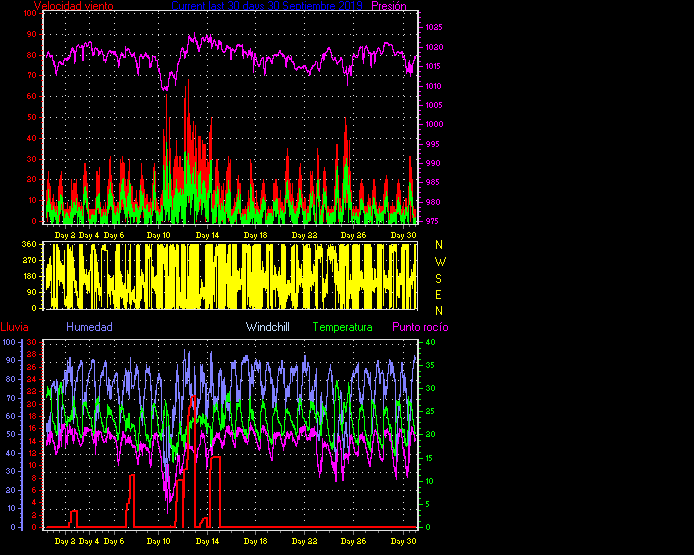Click the 1015 pressure axis value
694x555 pixels.
[434, 66]
